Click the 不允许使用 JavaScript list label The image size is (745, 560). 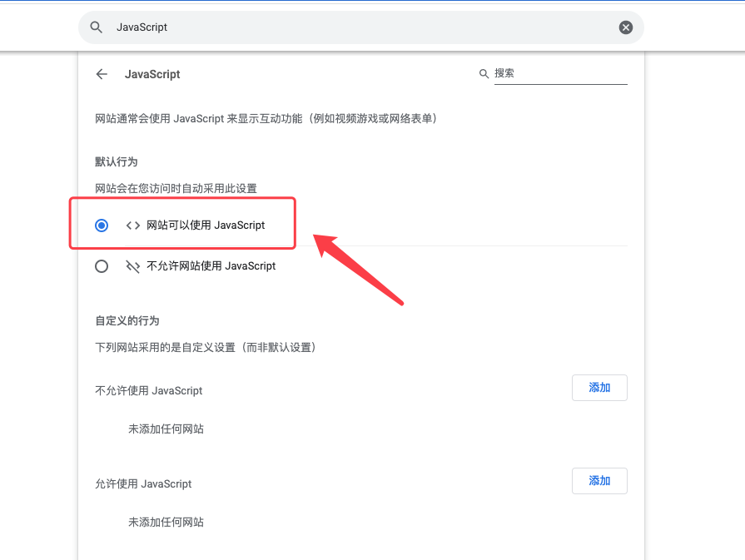pyautogui.click(x=149, y=390)
